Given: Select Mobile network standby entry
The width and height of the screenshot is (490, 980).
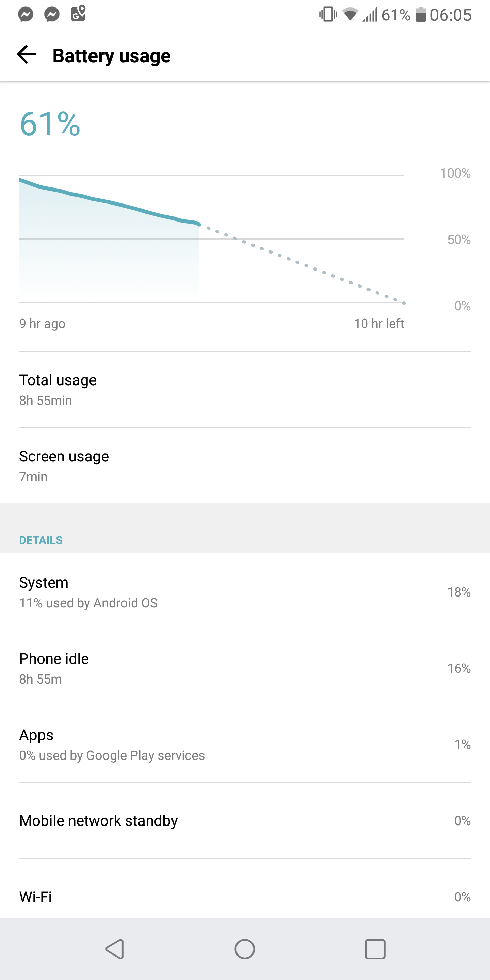Looking at the screenshot, I should point(245,821).
